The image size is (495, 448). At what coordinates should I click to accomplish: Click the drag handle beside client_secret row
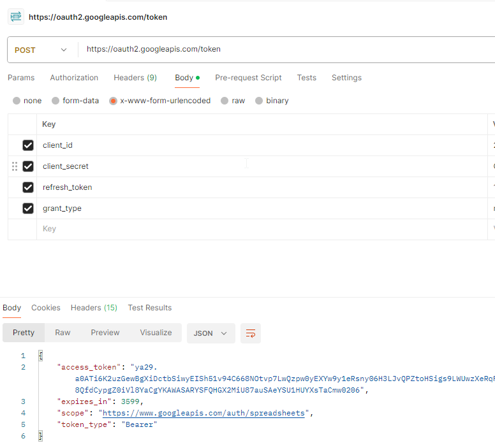coord(15,166)
